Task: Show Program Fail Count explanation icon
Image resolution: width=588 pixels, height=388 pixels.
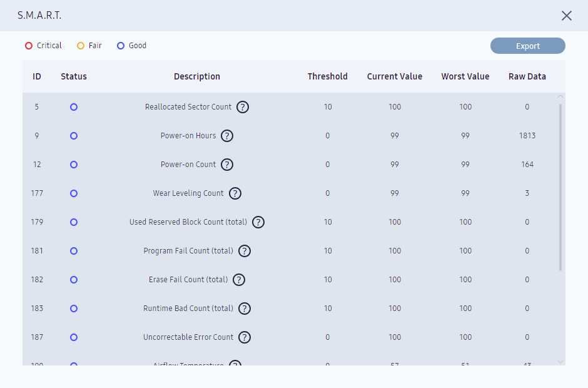Action: (245, 251)
